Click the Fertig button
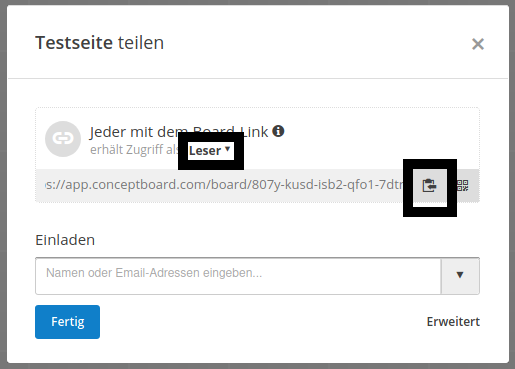515x369 pixels. click(67, 322)
